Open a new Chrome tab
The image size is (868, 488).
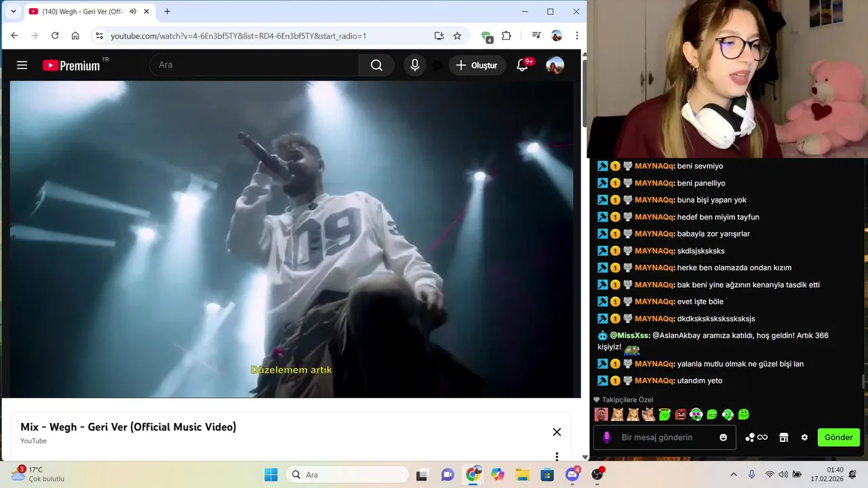click(x=167, y=12)
